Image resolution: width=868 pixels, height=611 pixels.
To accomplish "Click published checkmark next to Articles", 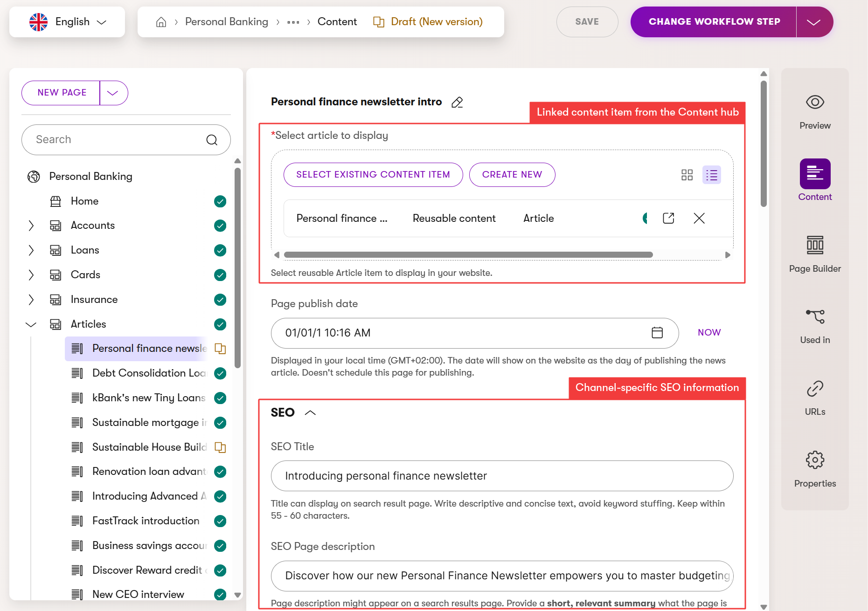I will click(220, 324).
